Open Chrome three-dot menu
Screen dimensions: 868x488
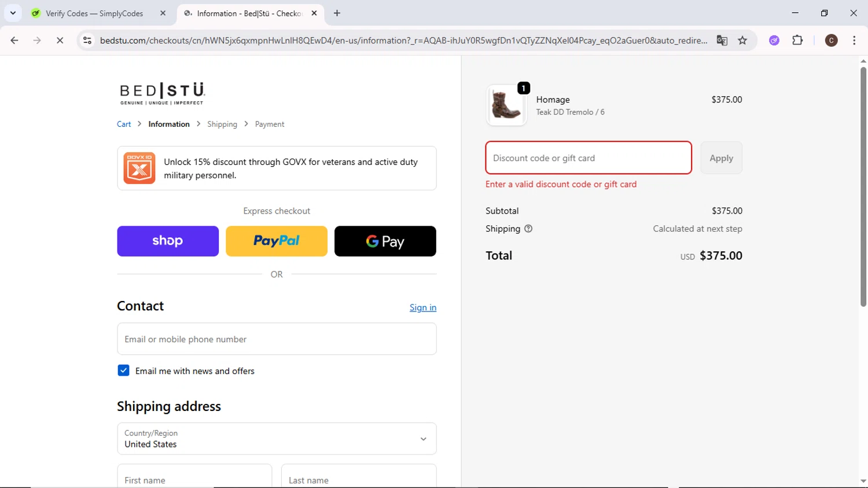click(854, 41)
